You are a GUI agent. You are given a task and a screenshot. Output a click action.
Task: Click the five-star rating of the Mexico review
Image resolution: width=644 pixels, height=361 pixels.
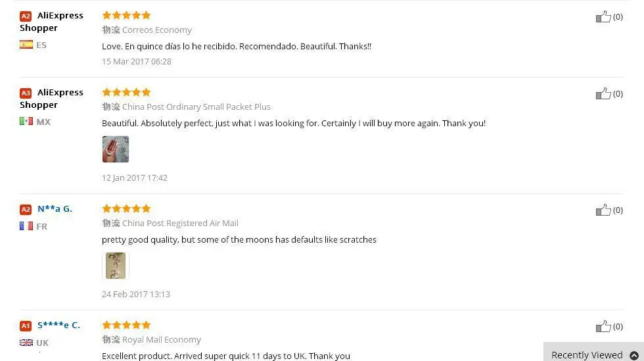pos(126,91)
